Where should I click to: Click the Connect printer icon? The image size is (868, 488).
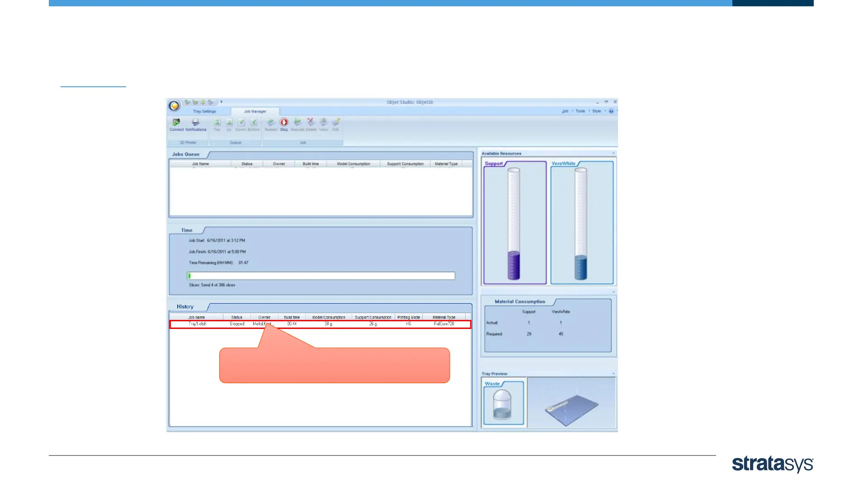[176, 122]
